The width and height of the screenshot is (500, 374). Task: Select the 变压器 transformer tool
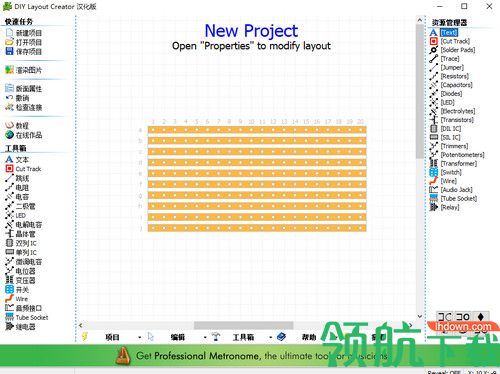(x=21, y=280)
